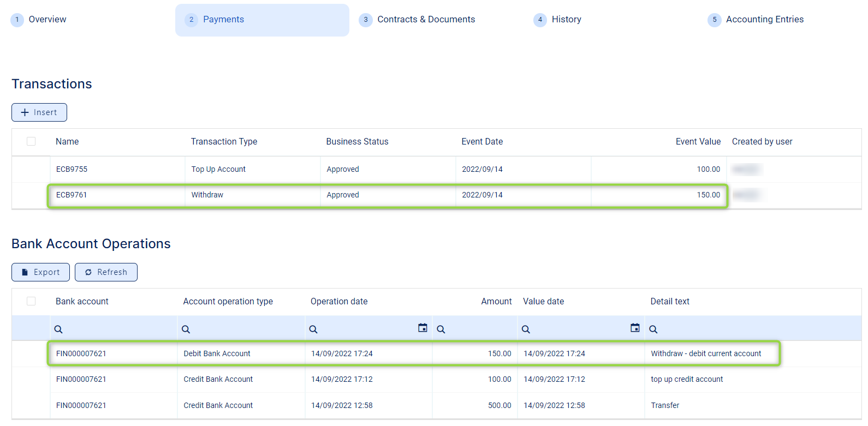Screen dimensions: 868x426
Task: Refresh the bank account operations list
Action: click(x=106, y=272)
